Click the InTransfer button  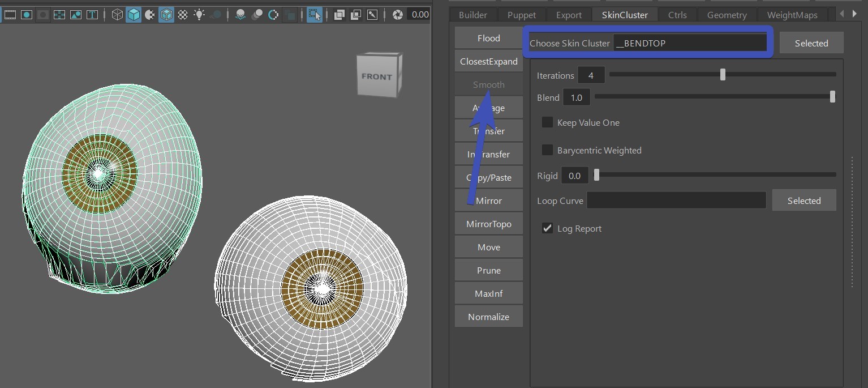[x=489, y=154]
